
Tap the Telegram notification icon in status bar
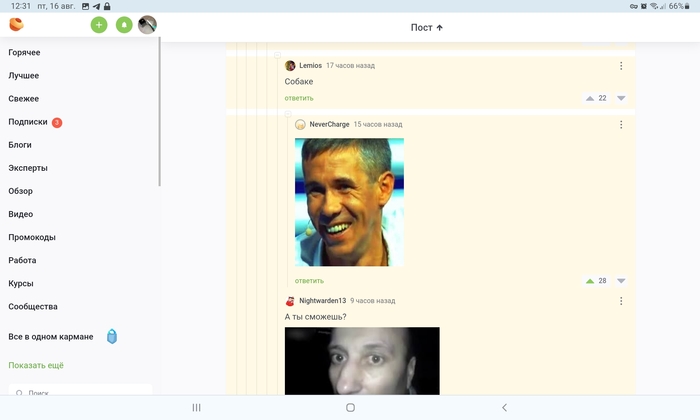[96, 6]
